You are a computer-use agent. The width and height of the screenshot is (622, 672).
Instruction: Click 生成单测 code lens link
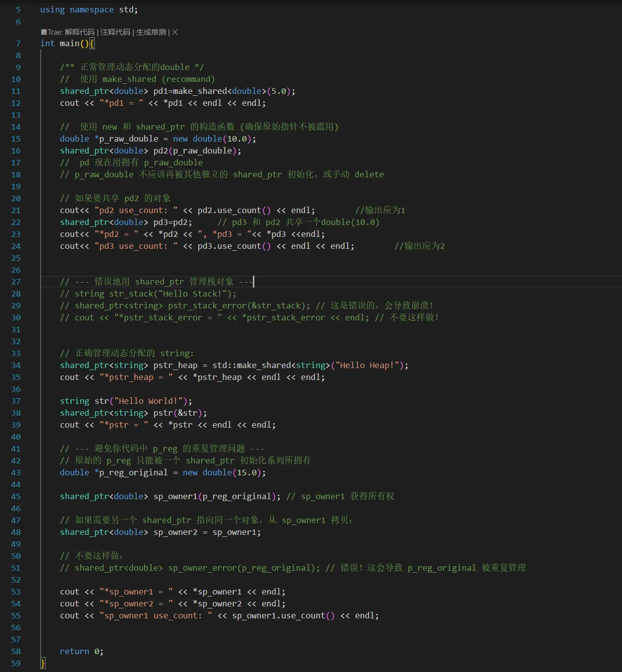[x=151, y=32]
